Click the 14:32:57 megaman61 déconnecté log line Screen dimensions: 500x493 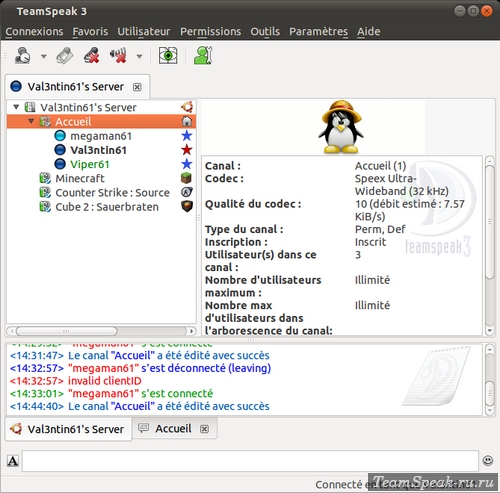pyautogui.click(x=140, y=368)
